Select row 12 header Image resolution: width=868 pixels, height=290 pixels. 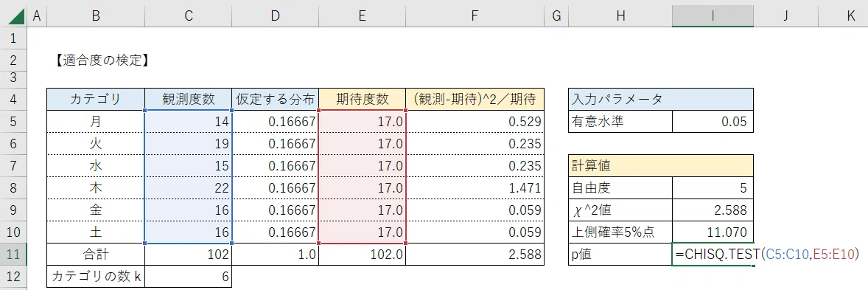coord(13,277)
